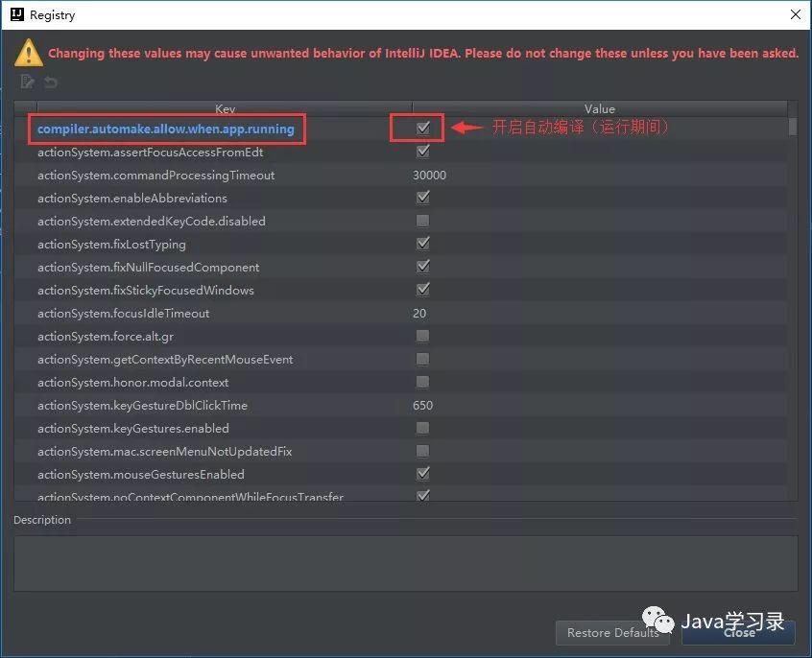Click the IntelliJ IDEA title bar logo
This screenshot has width=812, height=658.
point(17,14)
